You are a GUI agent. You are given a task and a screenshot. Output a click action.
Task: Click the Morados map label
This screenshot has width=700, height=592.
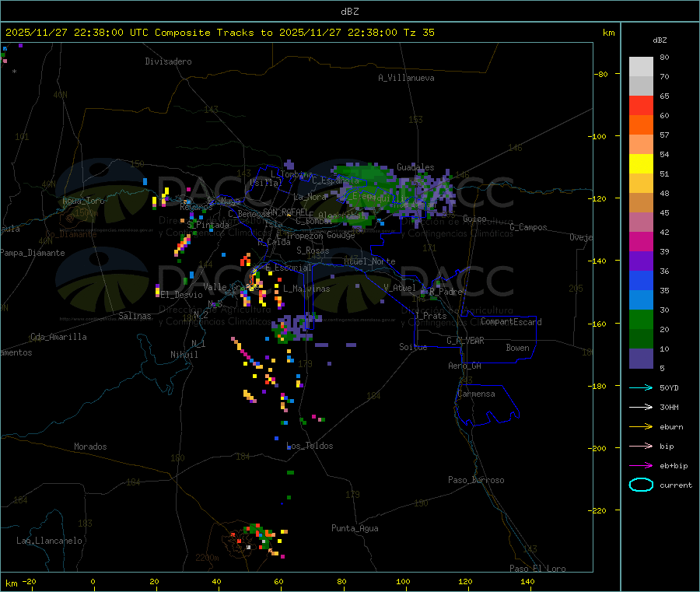click(90, 447)
